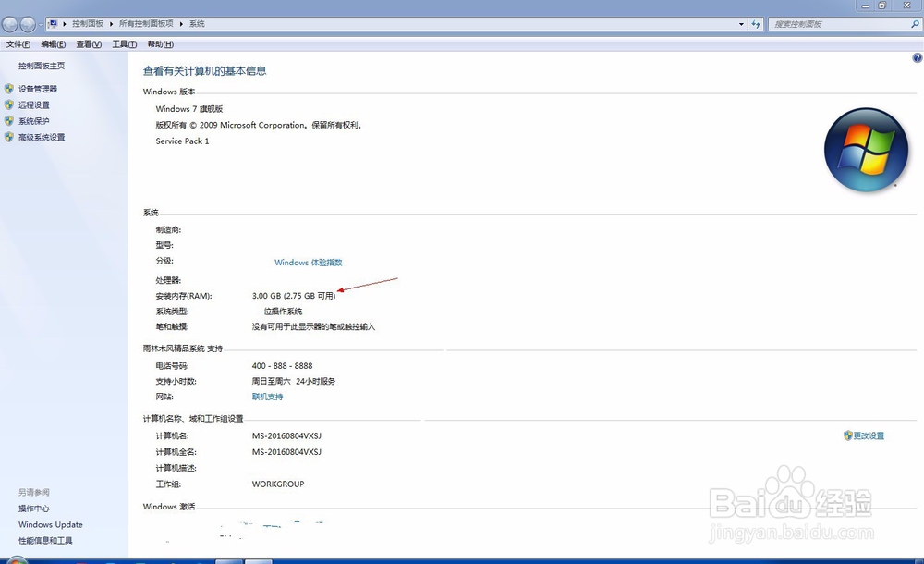Open 操作中心 under 另请参阅
The height and width of the screenshot is (564, 924).
(33, 509)
